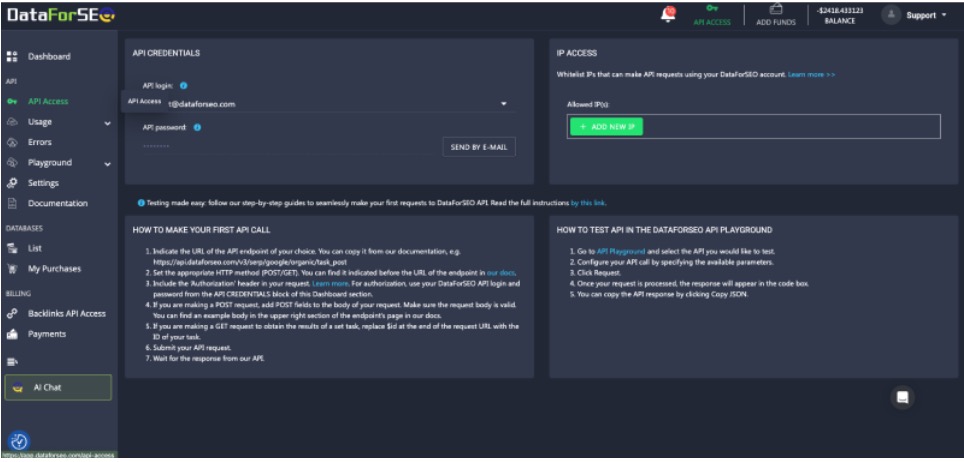Click the API Access key icon in header
This screenshot has width=964, height=462.
tap(712, 9)
